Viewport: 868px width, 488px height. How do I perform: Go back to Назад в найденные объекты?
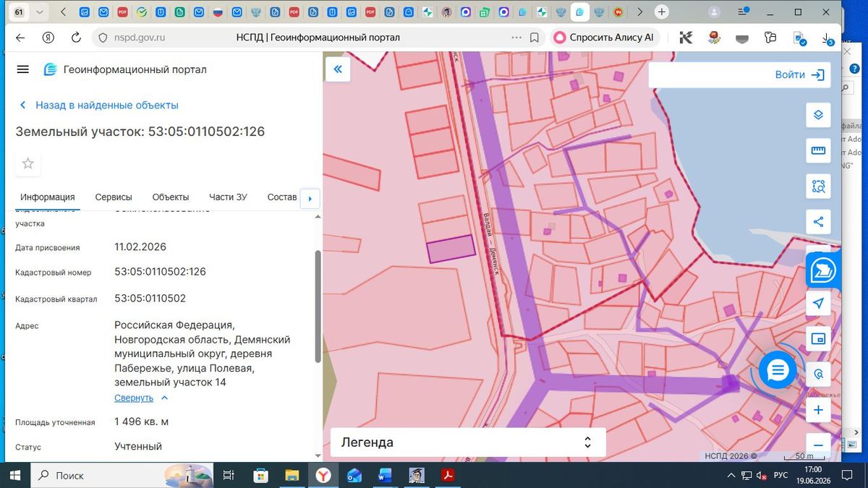pos(99,105)
